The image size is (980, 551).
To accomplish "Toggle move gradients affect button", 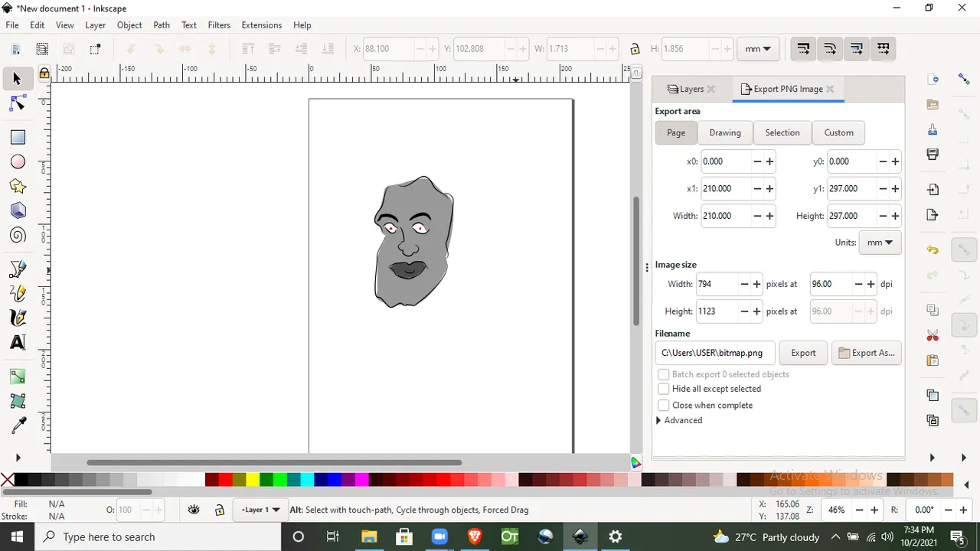I will click(x=857, y=49).
